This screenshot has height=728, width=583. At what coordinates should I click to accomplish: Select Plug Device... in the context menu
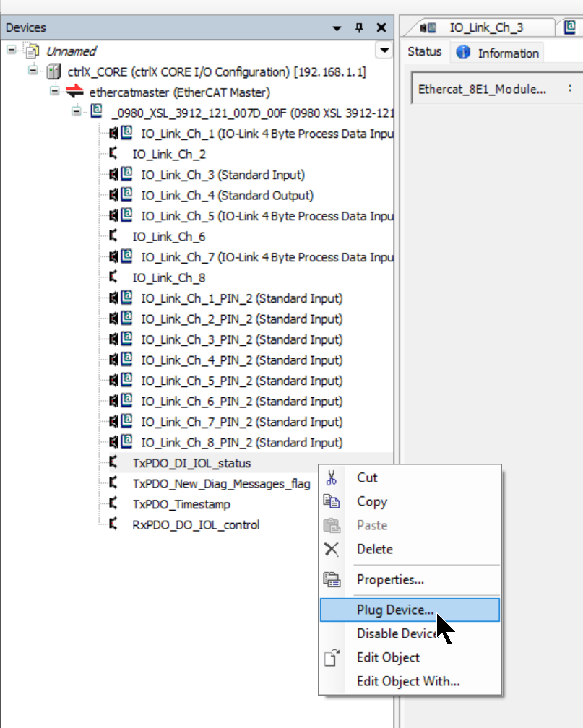point(410,610)
